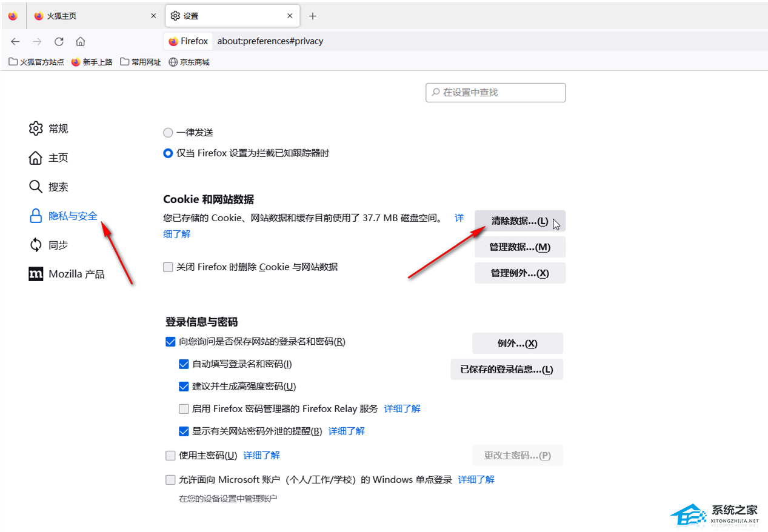768x532 pixels.
Task: Open 使用主密码 详细了解 link
Action: pos(262,455)
